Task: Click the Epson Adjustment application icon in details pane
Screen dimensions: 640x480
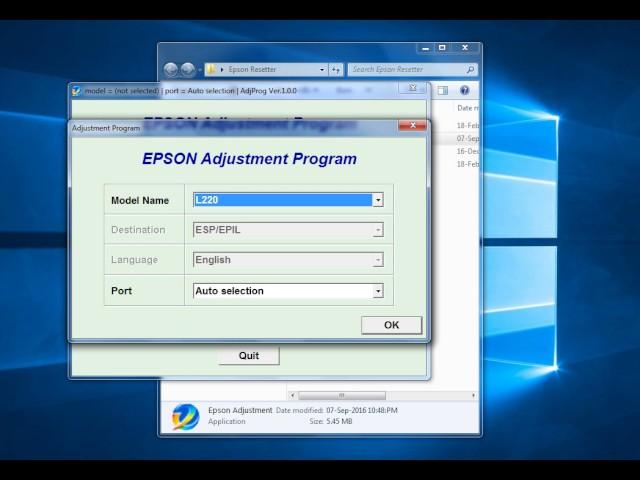Action: point(186,417)
